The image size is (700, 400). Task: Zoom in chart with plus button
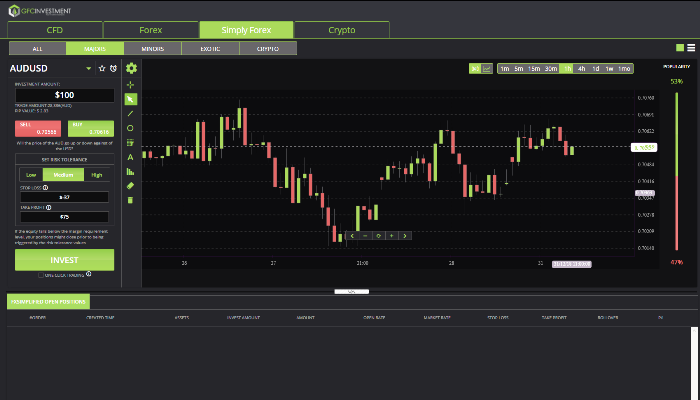point(392,236)
